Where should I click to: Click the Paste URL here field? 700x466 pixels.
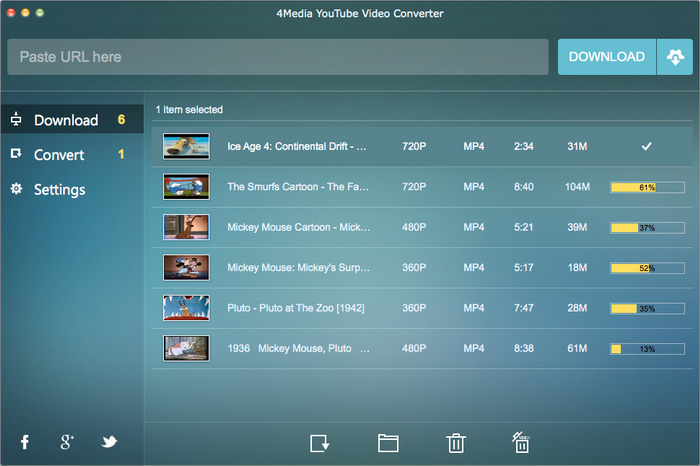pyautogui.click(x=278, y=57)
